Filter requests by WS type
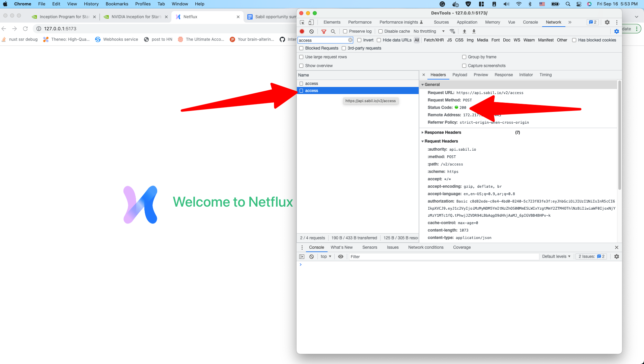 pyautogui.click(x=517, y=40)
